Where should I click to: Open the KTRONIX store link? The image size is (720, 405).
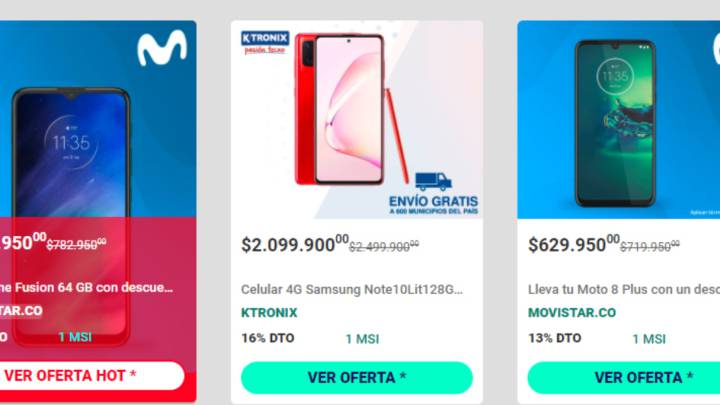tap(269, 313)
